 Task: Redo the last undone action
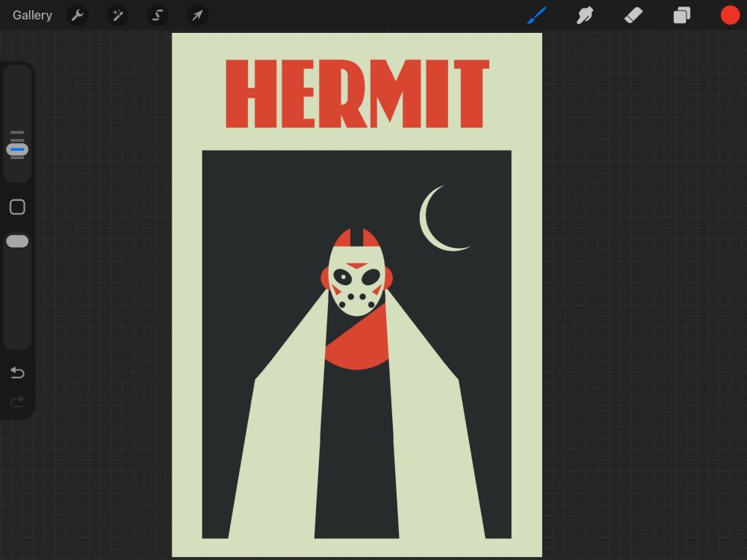pos(17,402)
